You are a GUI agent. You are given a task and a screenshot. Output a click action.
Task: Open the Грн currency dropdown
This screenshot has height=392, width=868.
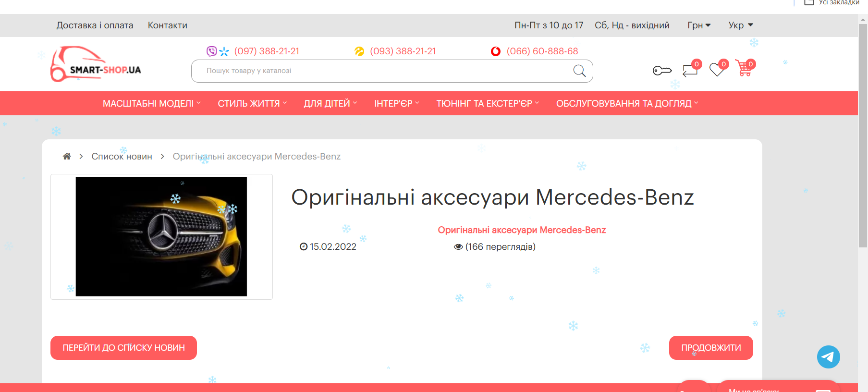(699, 25)
